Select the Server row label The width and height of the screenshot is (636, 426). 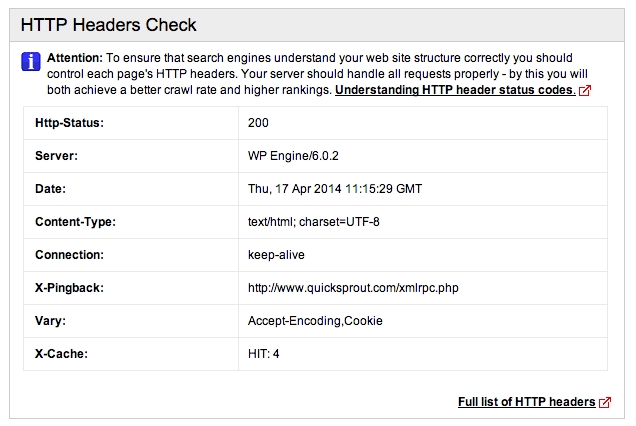click(55, 156)
